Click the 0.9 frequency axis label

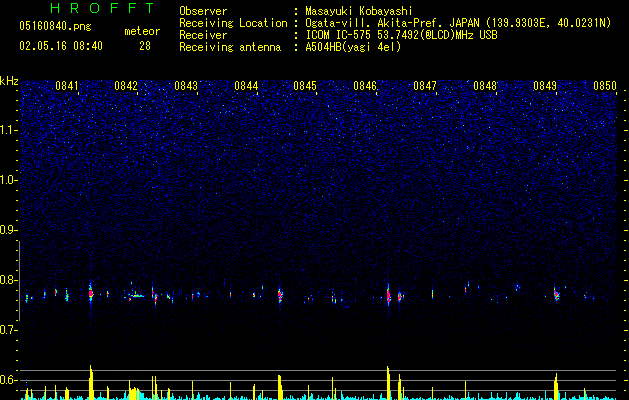point(9,229)
